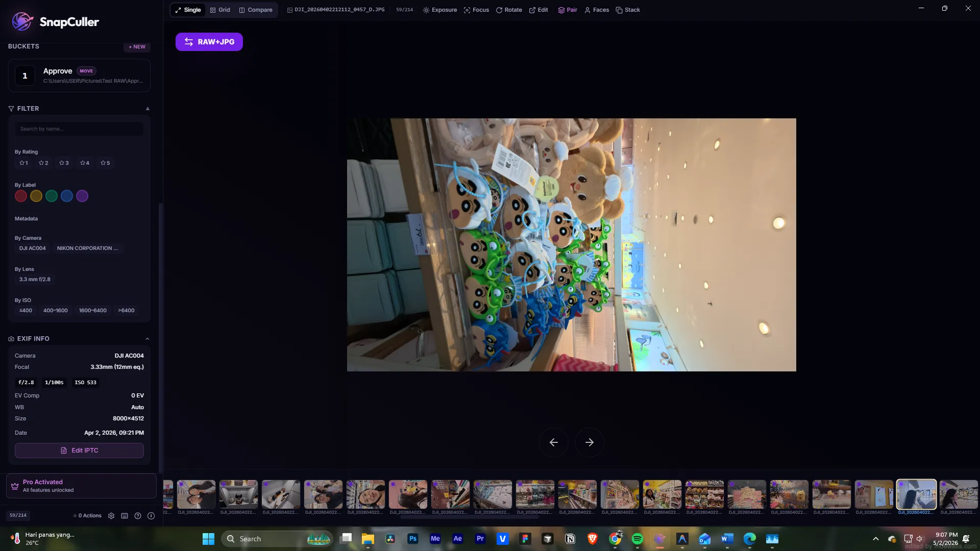980x551 pixels.
Task: Filter by NIKON CORPORATION camera
Action: tap(87, 248)
